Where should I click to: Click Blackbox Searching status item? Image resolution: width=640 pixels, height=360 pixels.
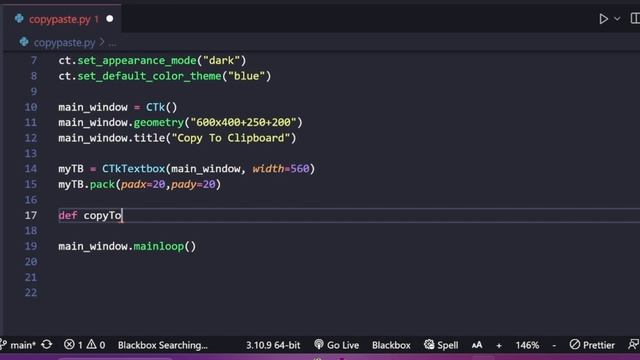point(162,345)
